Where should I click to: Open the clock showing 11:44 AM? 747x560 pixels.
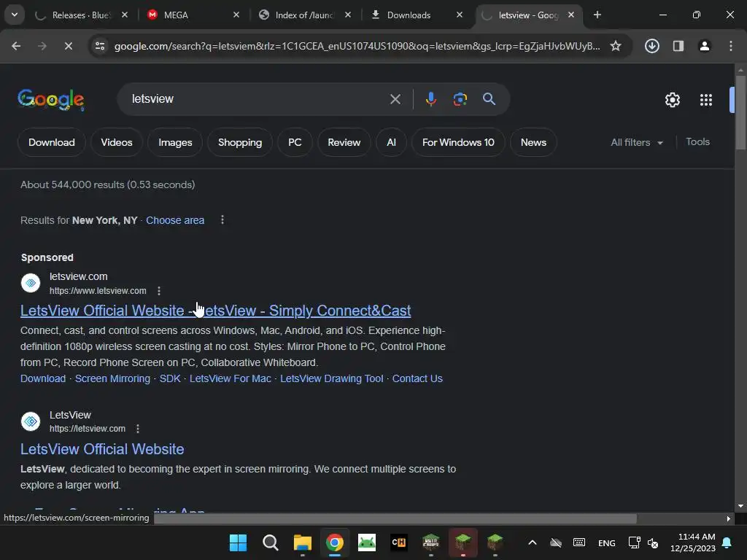point(693,542)
